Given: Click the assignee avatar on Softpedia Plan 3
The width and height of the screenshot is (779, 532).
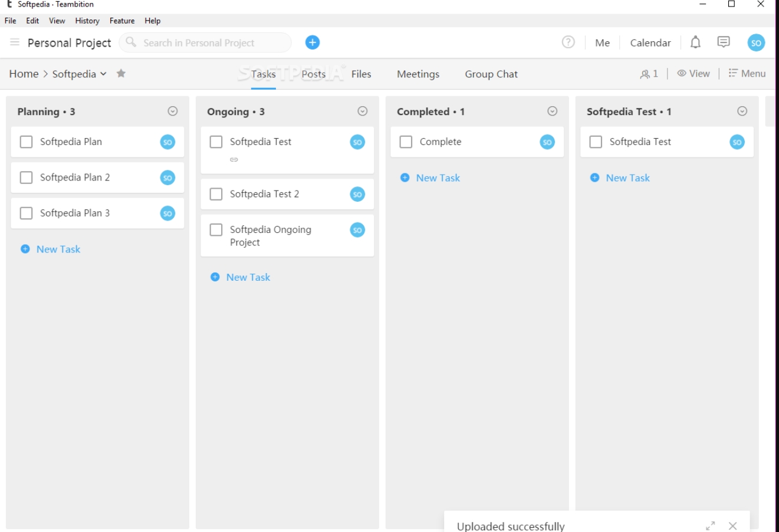Looking at the screenshot, I should 167,214.
